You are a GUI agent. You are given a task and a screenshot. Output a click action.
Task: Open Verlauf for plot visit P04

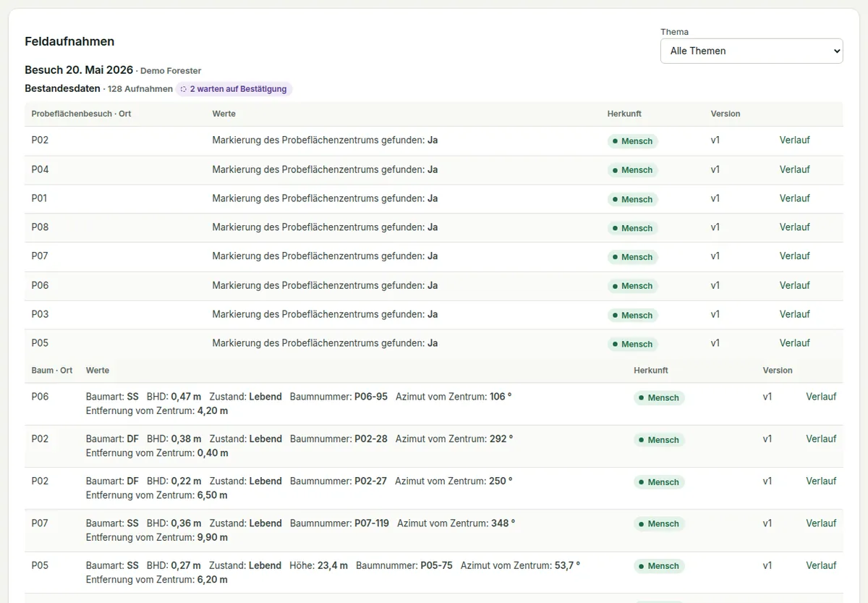pos(794,169)
